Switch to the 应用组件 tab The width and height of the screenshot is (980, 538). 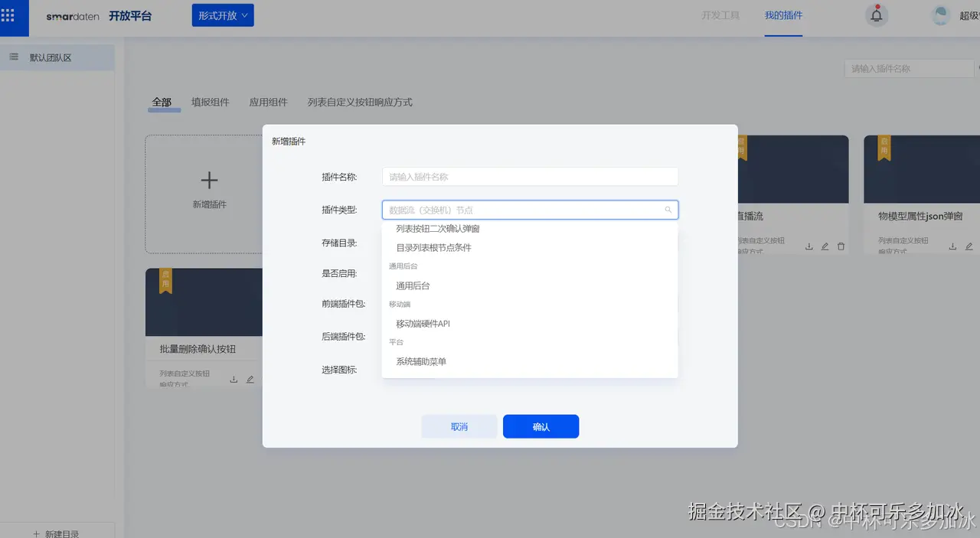click(268, 102)
